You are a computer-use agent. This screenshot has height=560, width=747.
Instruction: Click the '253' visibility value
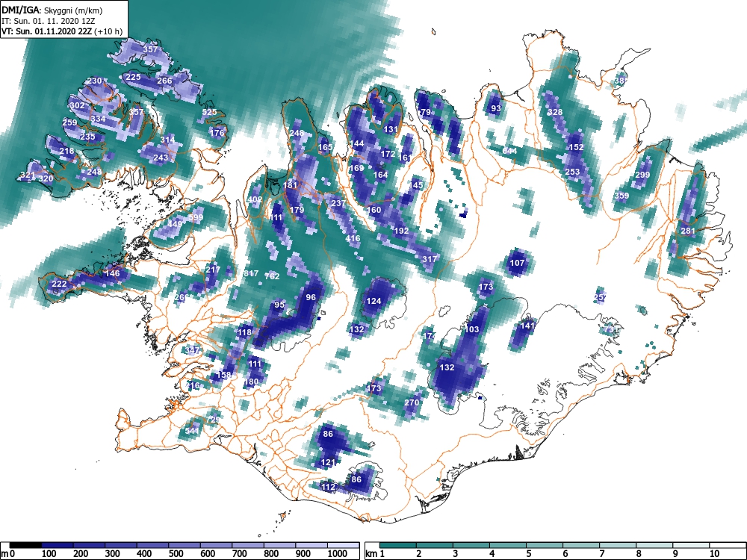coord(572,172)
